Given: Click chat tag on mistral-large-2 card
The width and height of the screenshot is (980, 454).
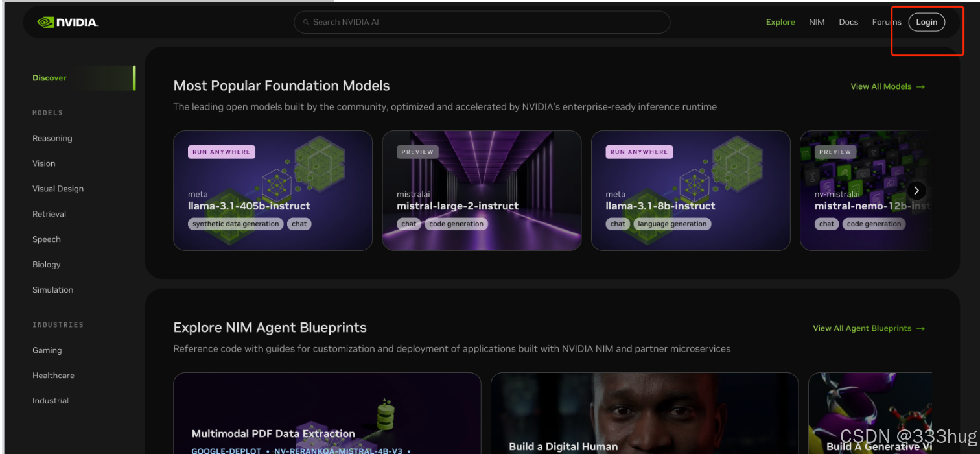Looking at the screenshot, I should pos(409,224).
